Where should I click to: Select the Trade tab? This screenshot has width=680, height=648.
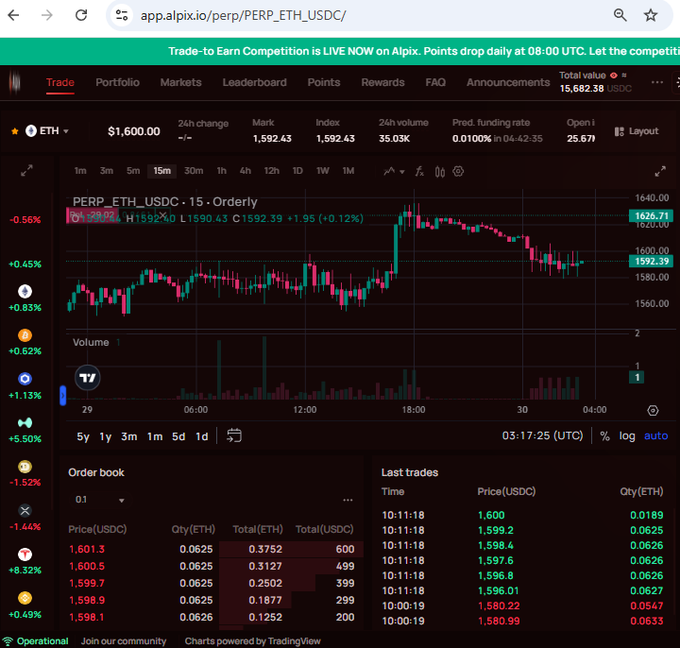pyautogui.click(x=60, y=82)
